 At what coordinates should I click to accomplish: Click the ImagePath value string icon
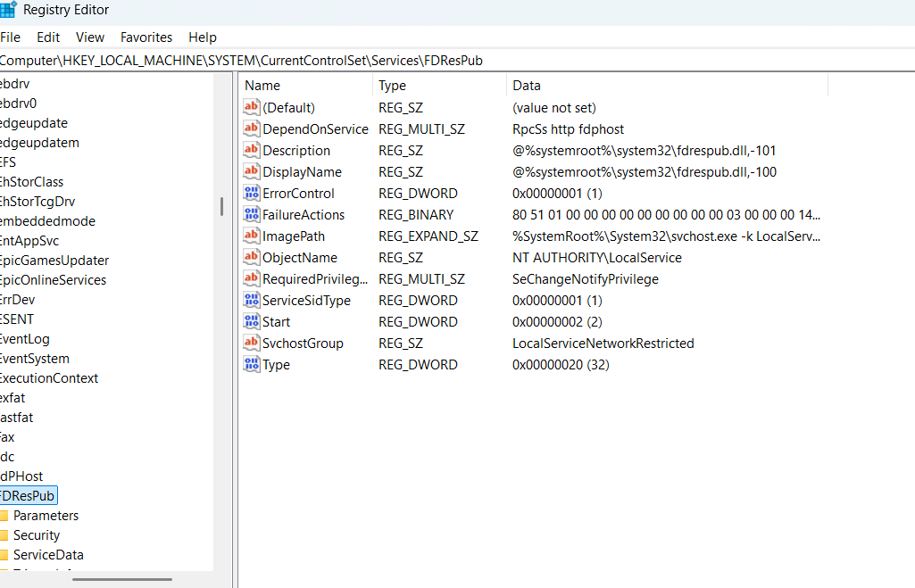tap(252, 236)
